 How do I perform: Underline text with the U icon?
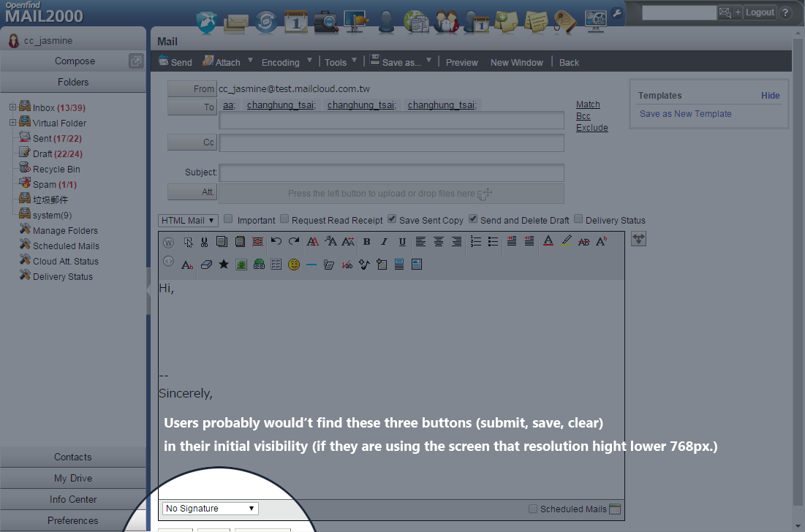tap(402, 242)
